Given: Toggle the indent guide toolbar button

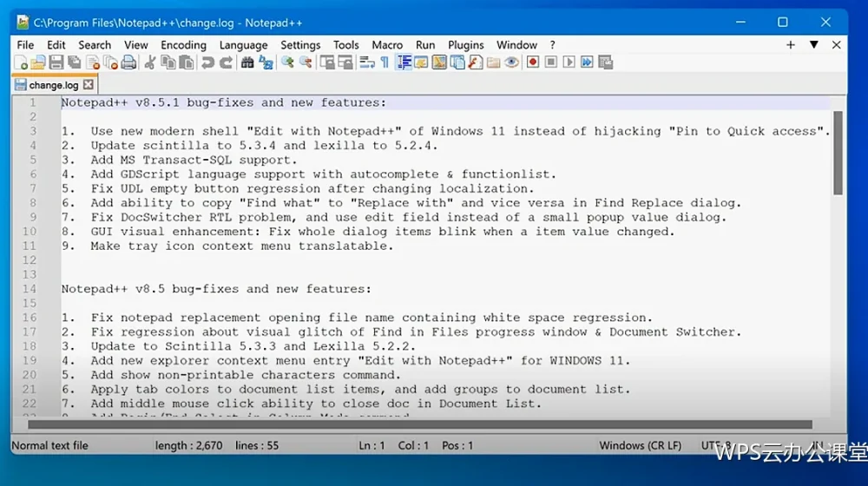Looking at the screenshot, I should (x=404, y=62).
